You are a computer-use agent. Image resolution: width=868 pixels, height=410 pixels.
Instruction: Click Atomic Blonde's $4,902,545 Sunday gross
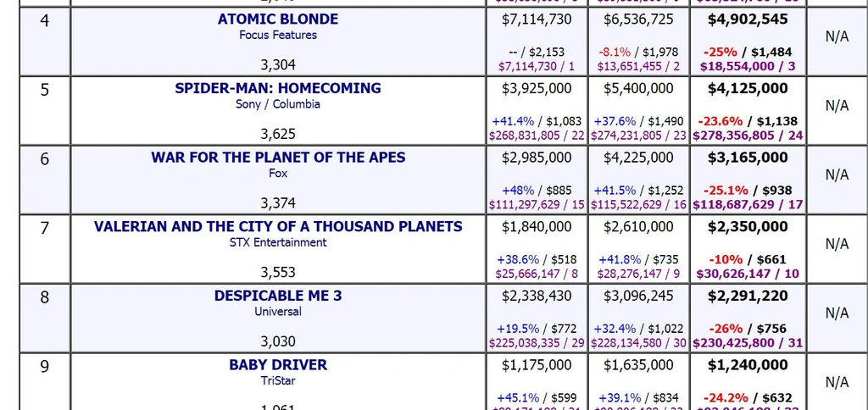click(x=747, y=19)
